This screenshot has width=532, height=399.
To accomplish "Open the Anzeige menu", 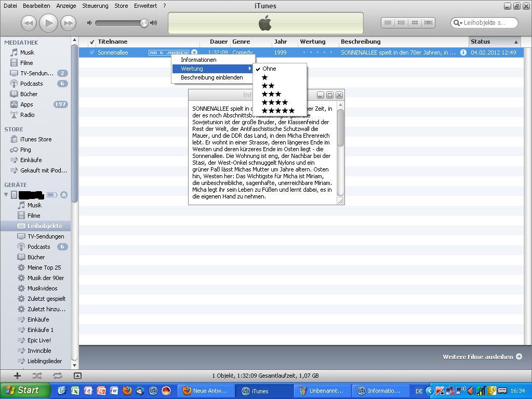I will coord(66,6).
